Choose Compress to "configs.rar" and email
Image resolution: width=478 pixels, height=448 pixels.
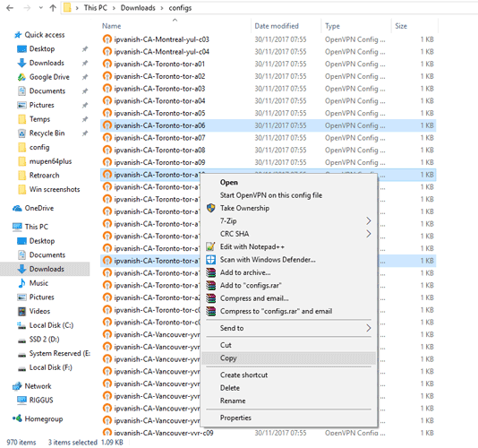[277, 311]
